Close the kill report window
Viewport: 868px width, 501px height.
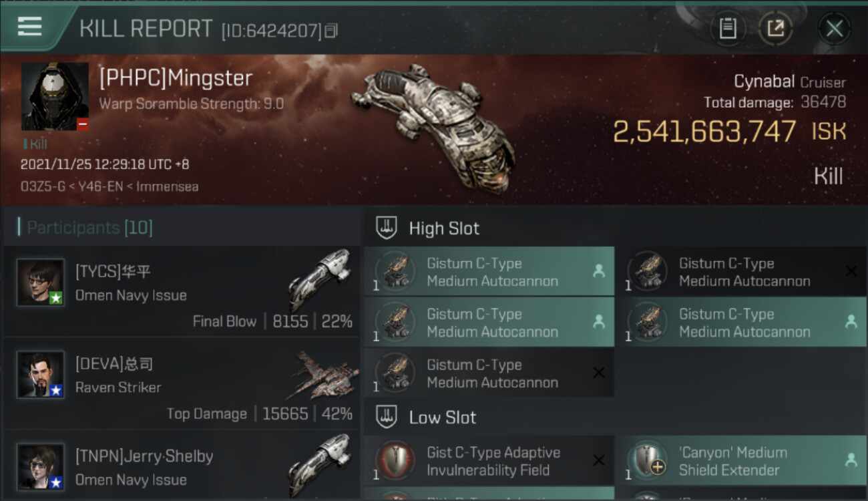pyautogui.click(x=834, y=29)
